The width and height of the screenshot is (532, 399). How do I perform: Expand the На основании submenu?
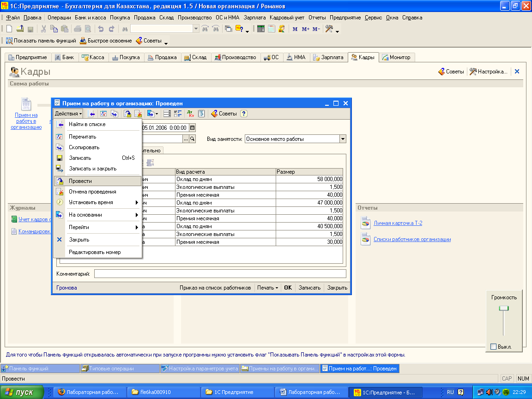(x=137, y=215)
